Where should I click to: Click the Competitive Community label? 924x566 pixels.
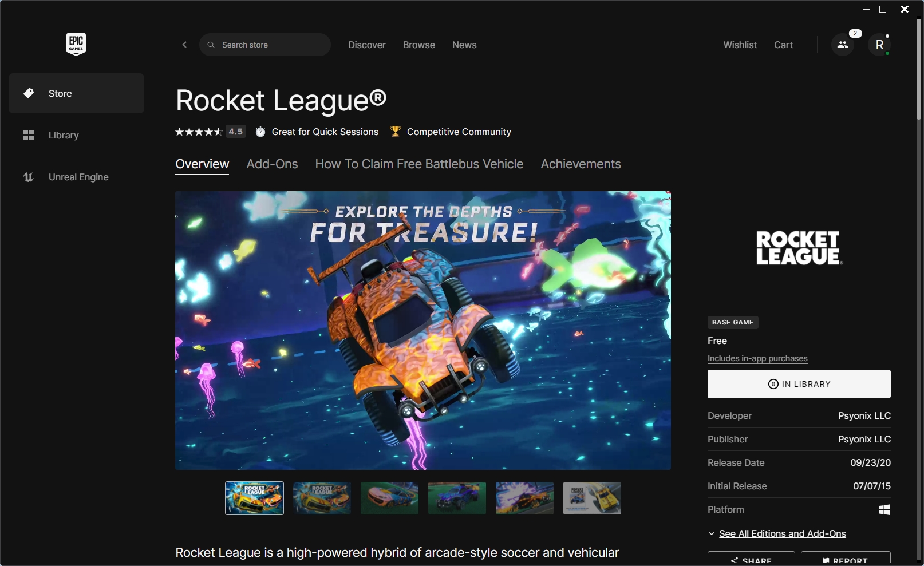click(459, 132)
